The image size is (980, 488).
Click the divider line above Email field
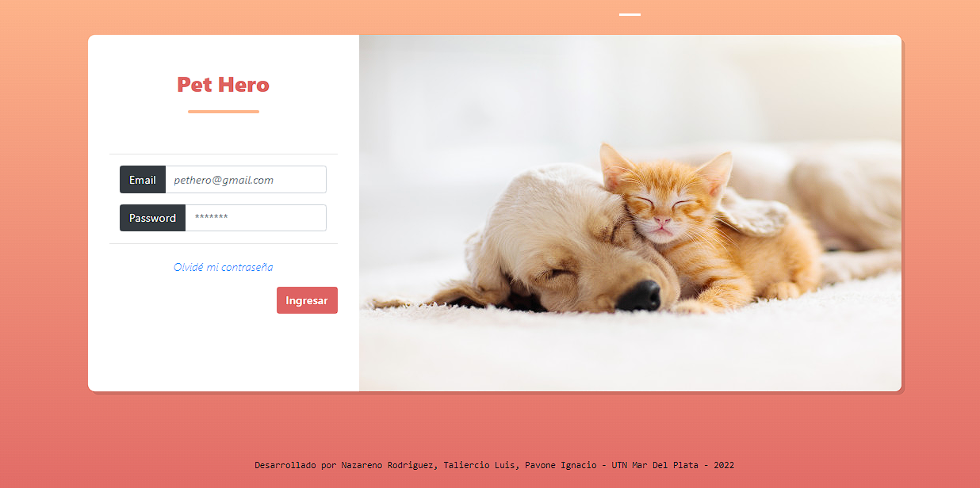[224, 154]
